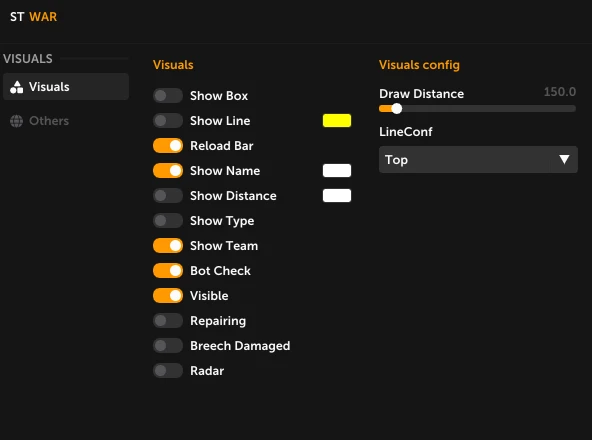Enable the Radar toggle

[x=168, y=371]
